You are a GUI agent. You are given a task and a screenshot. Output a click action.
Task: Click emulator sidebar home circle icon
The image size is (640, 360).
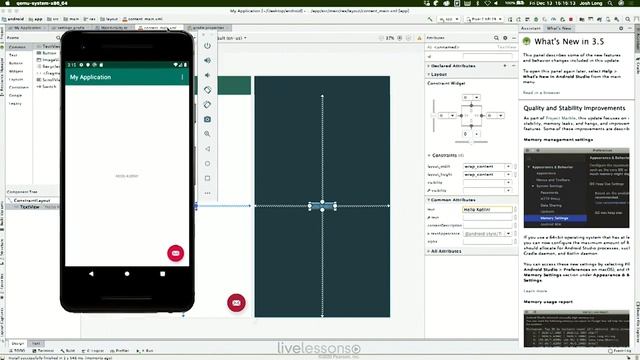207,163
